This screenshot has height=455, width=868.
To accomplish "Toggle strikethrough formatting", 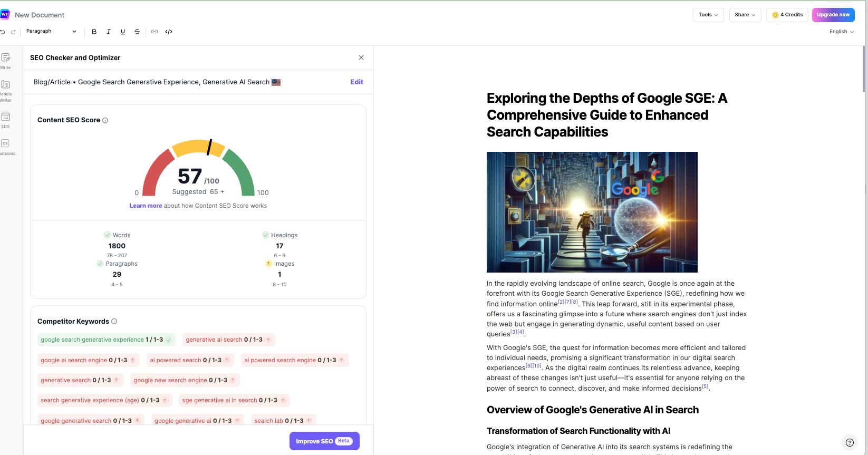I will pos(137,32).
